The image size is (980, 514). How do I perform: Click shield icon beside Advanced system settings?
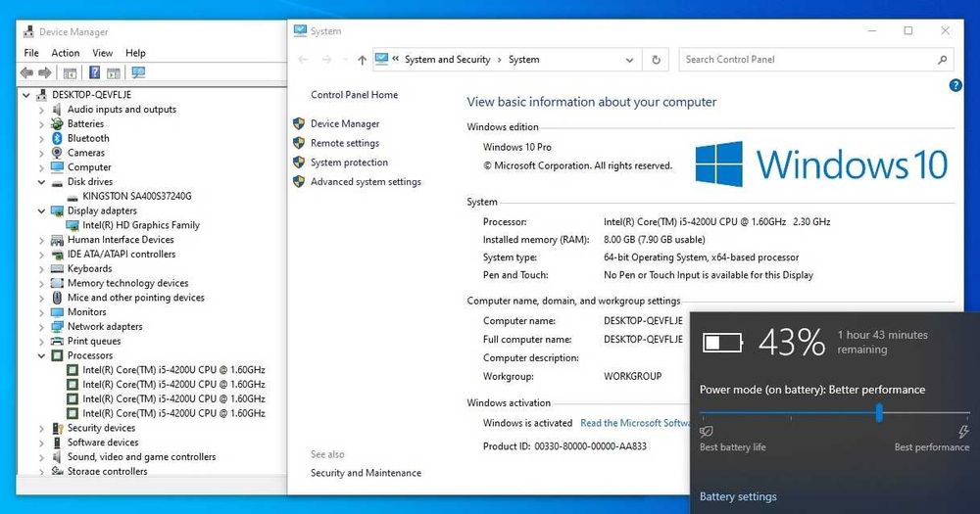tap(299, 182)
